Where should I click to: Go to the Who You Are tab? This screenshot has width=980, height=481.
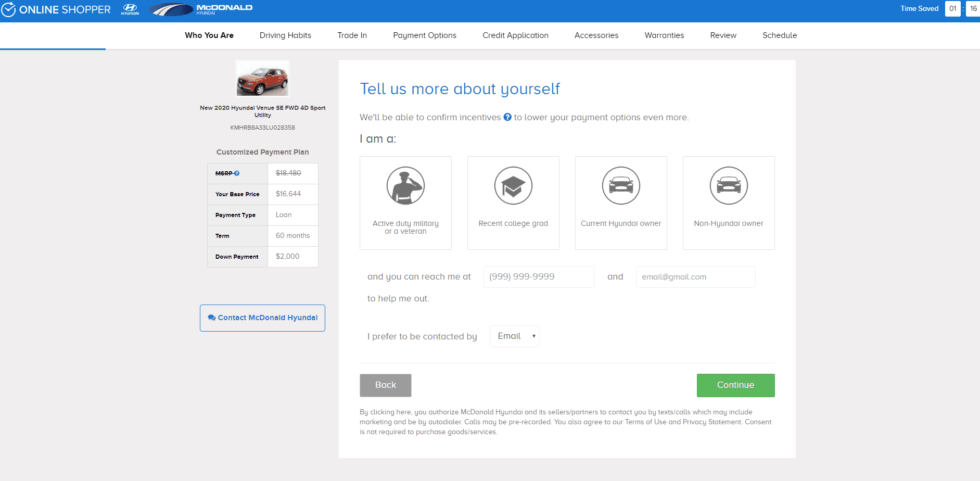pos(209,35)
